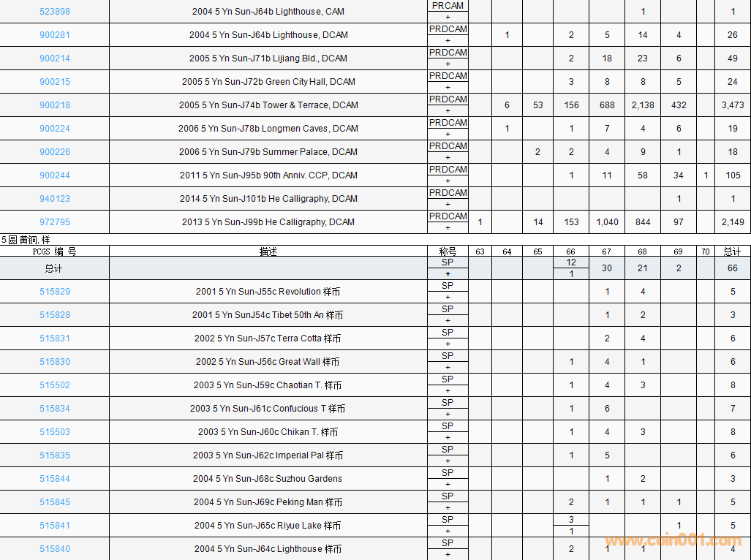Click the 900281 coin number link
Viewport: 751px width, 560px height.
pyautogui.click(x=55, y=35)
